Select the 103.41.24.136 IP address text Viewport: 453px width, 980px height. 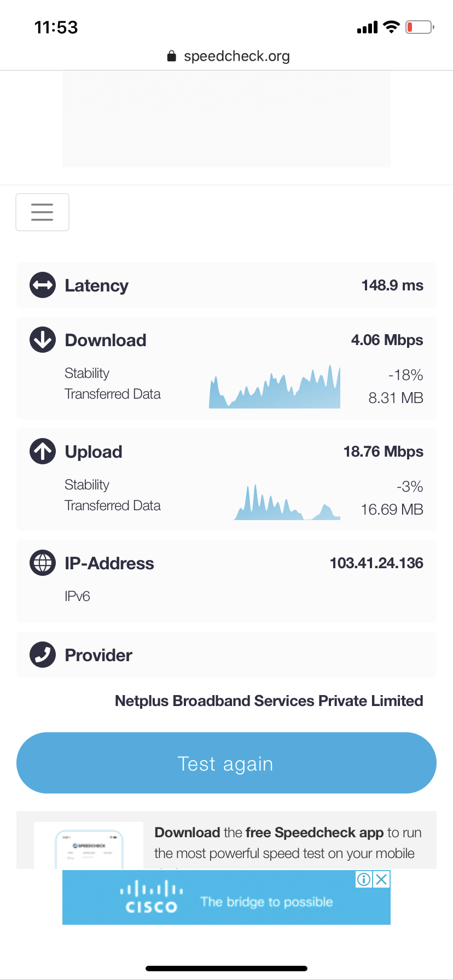[376, 563]
